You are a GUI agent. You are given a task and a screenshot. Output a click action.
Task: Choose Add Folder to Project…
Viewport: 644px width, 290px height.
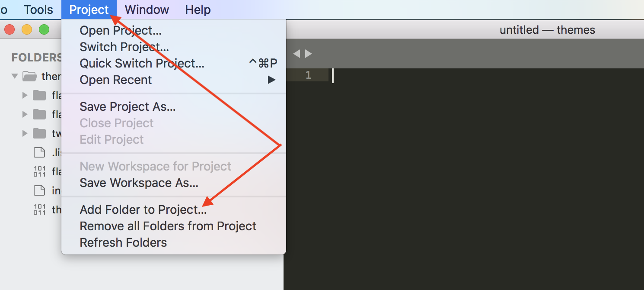click(143, 209)
